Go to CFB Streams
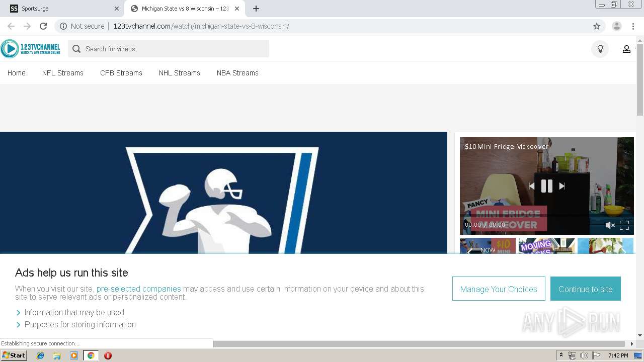The width and height of the screenshot is (644, 362). pyautogui.click(x=121, y=73)
